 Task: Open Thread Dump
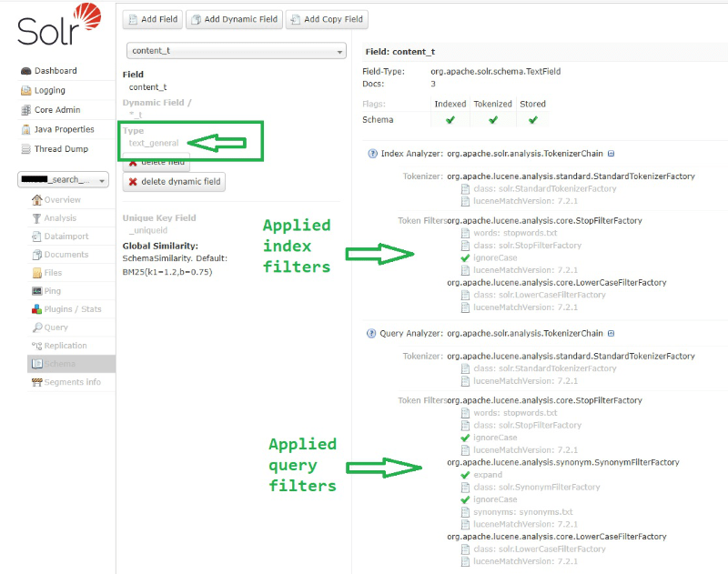click(x=61, y=148)
